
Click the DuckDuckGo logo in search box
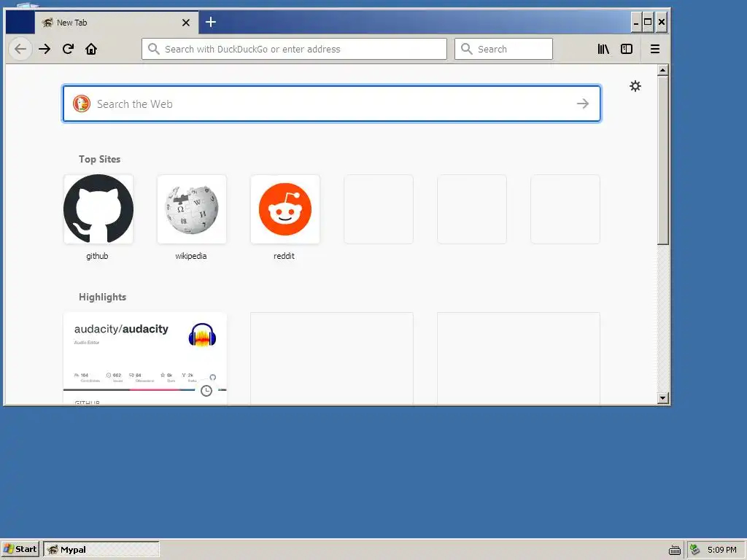pyautogui.click(x=82, y=104)
